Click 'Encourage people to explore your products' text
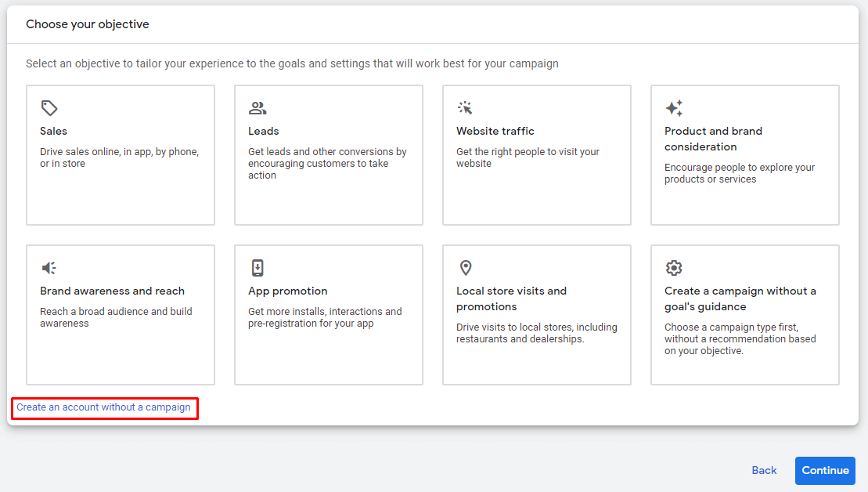The height and width of the screenshot is (492, 868). coord(740,173)
